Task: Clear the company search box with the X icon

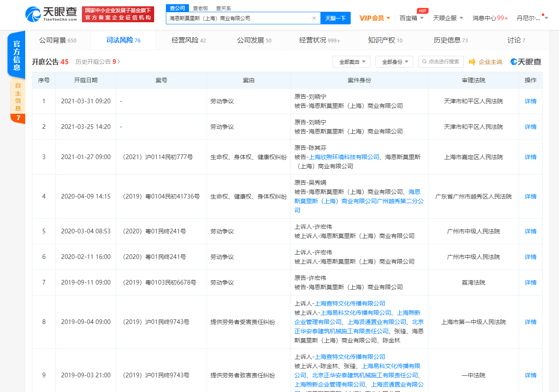Action: (314, 18)
